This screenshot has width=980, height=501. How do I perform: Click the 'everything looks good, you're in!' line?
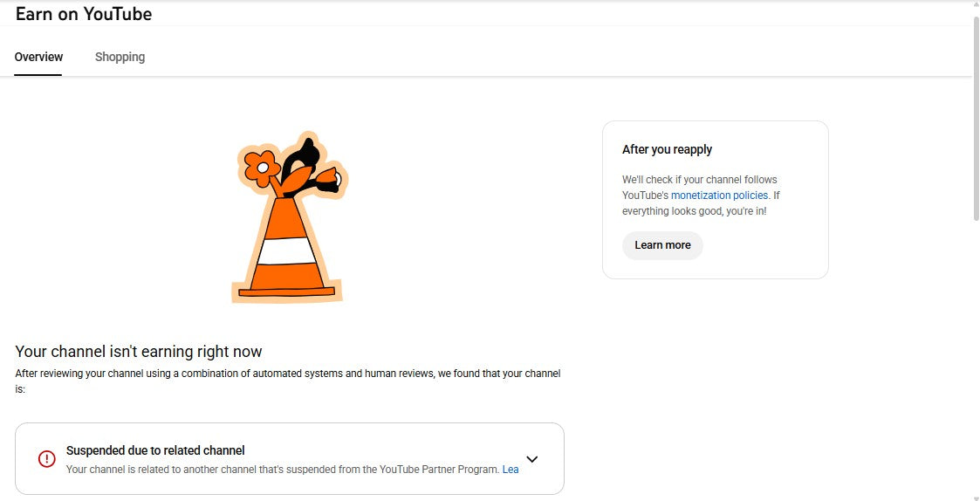pos(694,211)
